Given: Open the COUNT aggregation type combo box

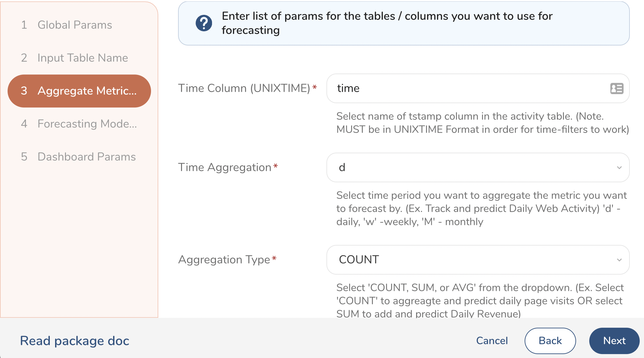Looking at the screenshot, I should pos(472,260).
